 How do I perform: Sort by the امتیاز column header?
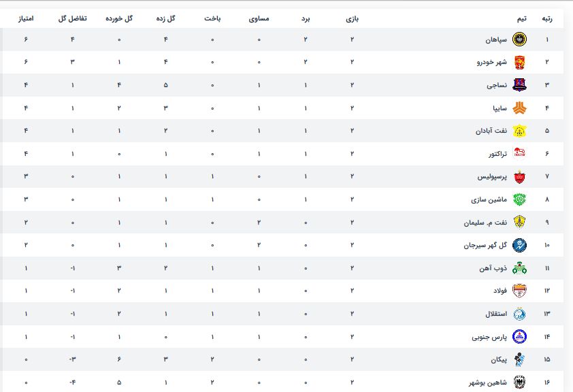(26, 18)
